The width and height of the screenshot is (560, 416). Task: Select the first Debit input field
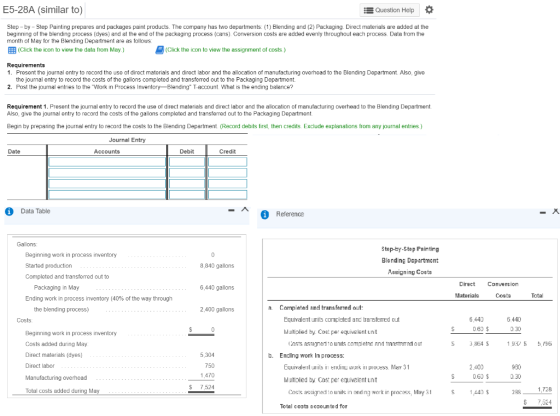[x=187, y=162]
